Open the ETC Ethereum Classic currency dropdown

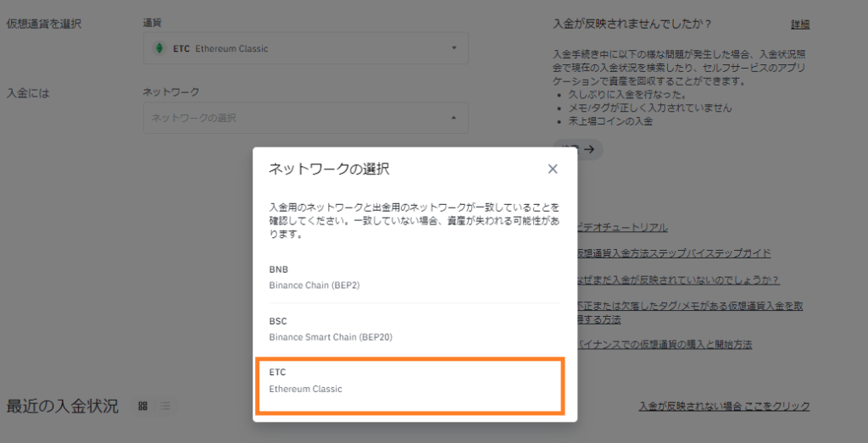305,48
